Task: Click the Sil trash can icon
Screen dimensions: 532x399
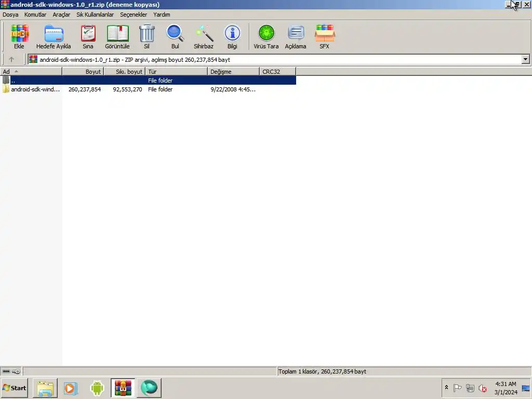Action: pyautogui.click(x=147, y=36)
